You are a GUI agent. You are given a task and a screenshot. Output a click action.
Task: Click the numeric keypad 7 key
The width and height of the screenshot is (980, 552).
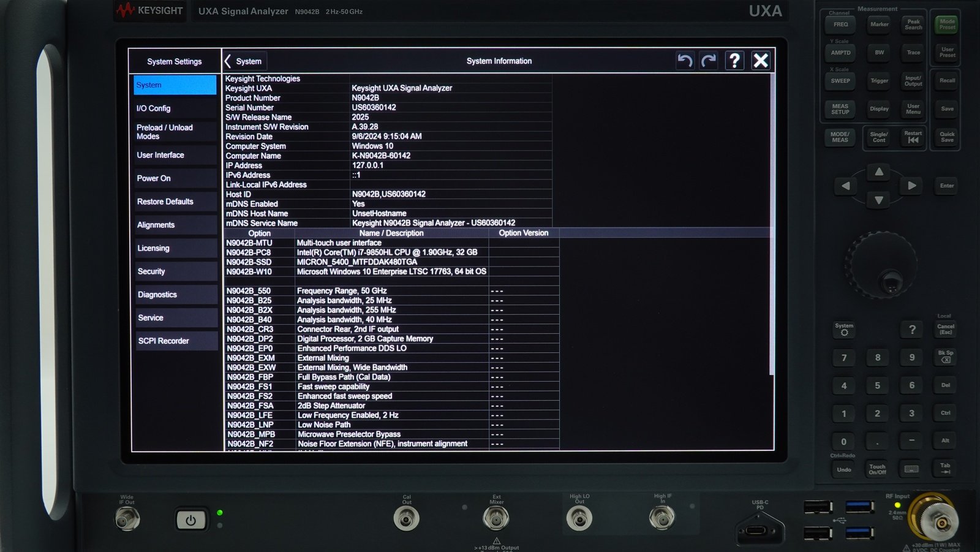point(844,358)
